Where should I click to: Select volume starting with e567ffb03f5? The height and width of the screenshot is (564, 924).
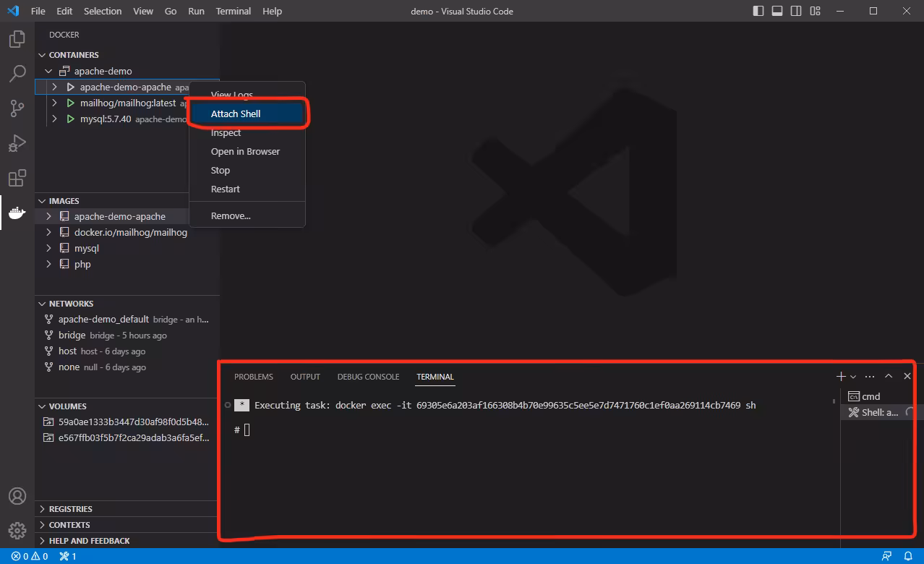click(127, 437)
